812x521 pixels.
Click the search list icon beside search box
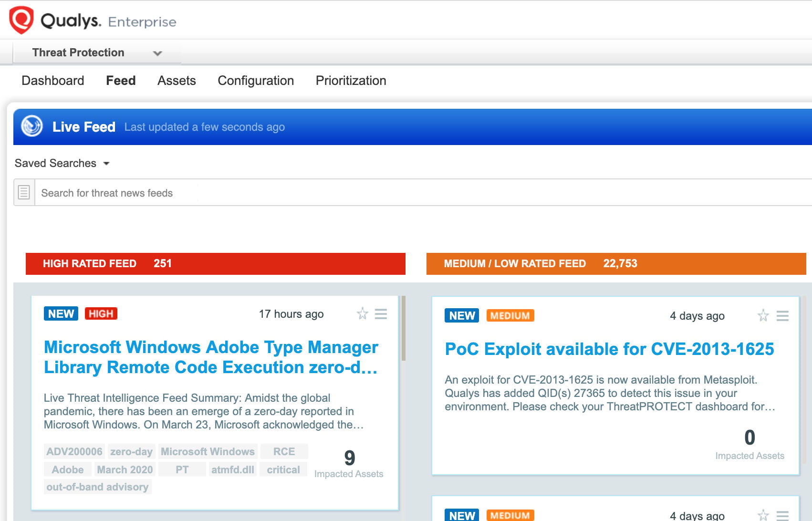click(24, 192)
